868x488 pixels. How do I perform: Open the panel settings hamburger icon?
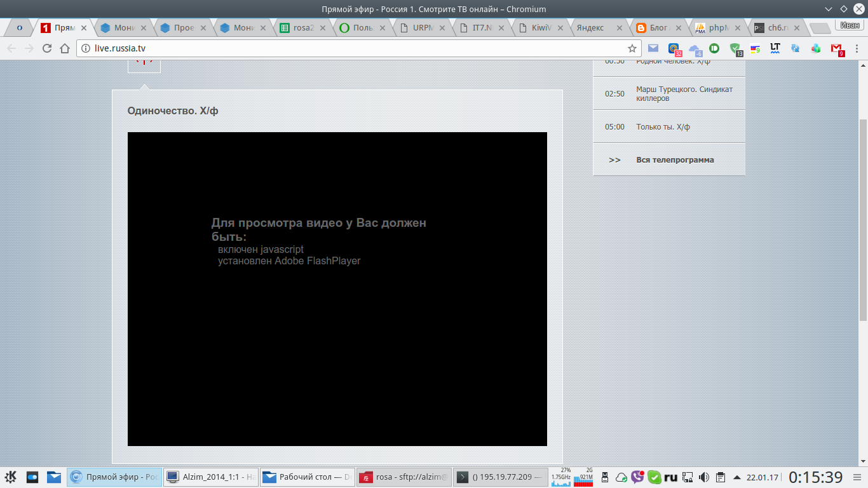857,477
